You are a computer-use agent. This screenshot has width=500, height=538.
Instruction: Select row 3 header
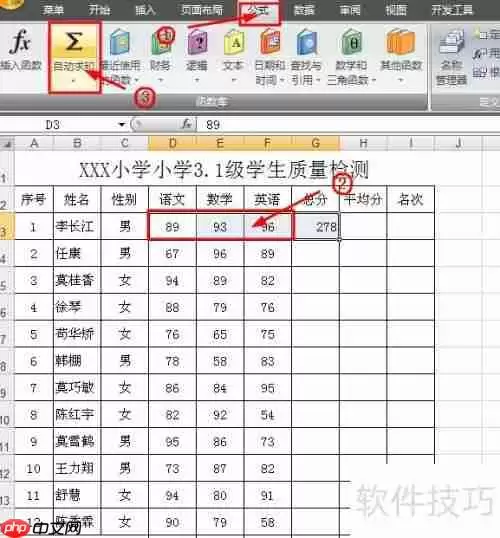tap(7, 226)
